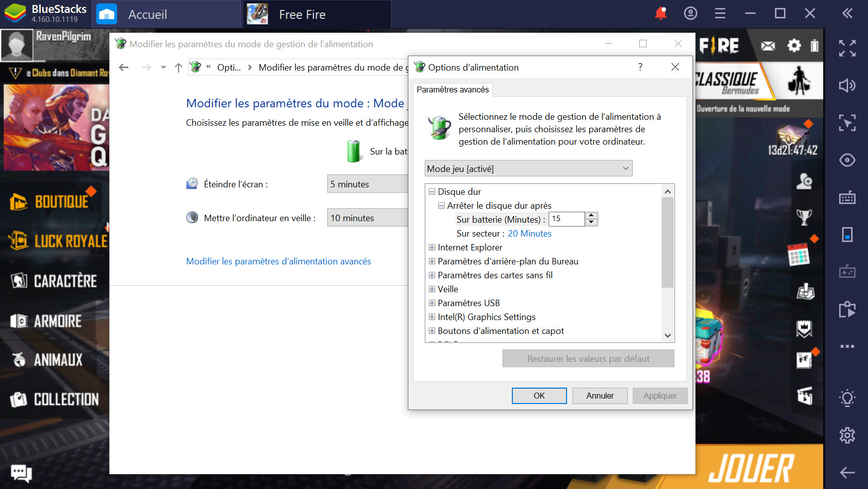
Task: Go up one level in power settings window
Action: point(179,68)
